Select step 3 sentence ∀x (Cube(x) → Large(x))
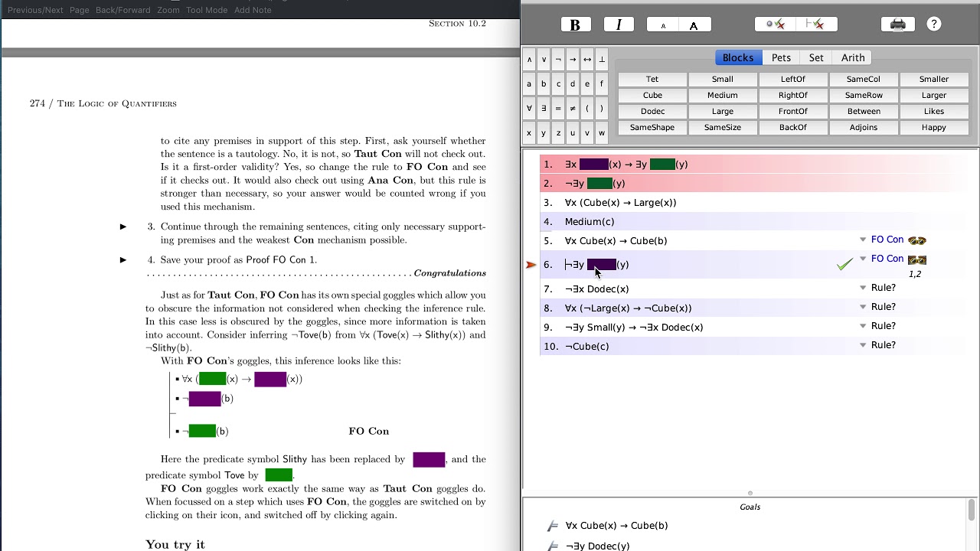Viewport: 980px width, 551px height. 621,203
